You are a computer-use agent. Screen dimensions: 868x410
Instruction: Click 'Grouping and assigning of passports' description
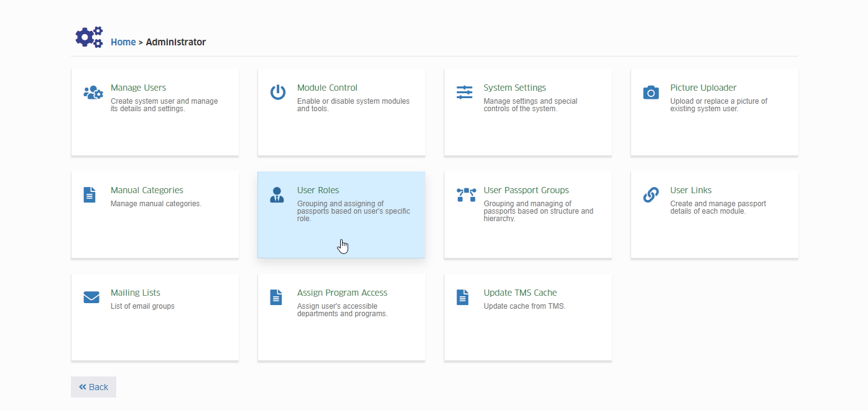pos(354,211)
